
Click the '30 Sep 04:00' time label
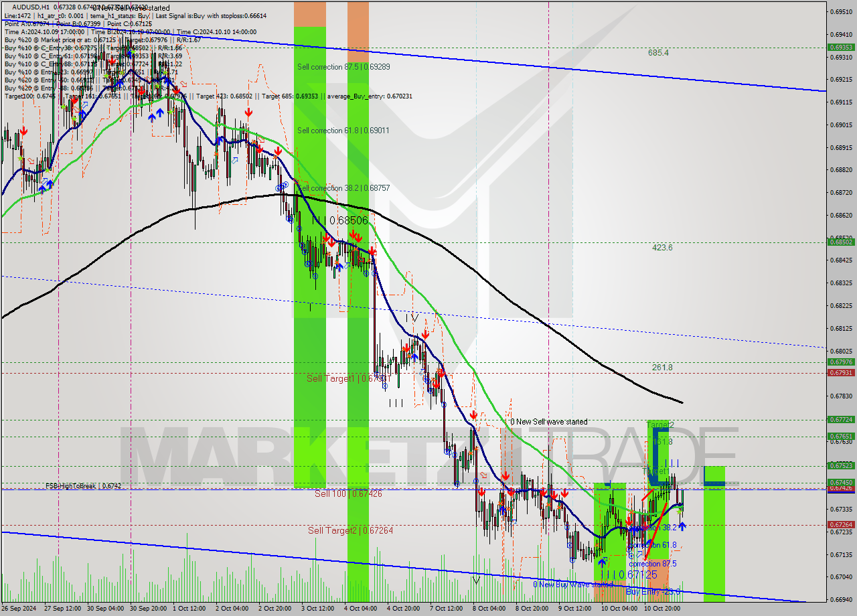(107, 609)
